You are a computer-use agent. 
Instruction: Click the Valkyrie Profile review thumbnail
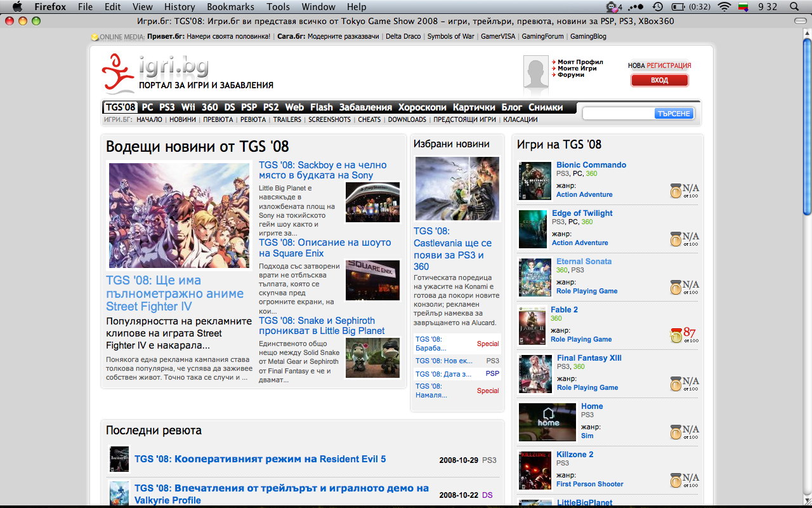coord(119,493)
